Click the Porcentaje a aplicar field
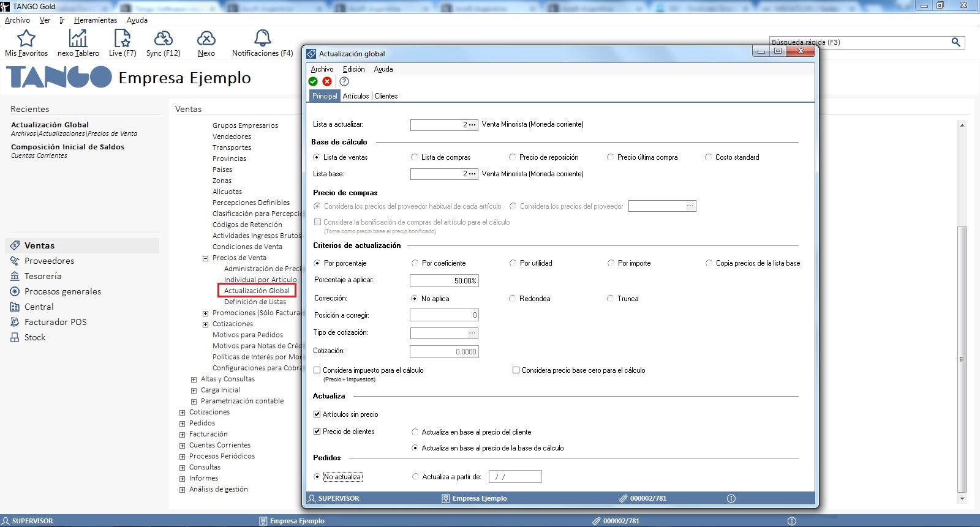Screen dimensions: 980x527 [443, 281]
